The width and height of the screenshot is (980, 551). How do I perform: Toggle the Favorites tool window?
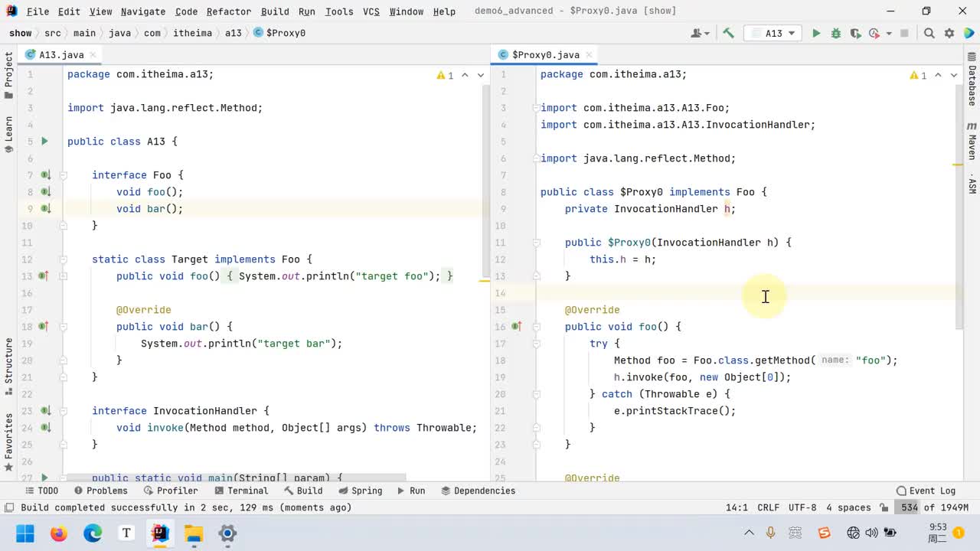(8, 442)
